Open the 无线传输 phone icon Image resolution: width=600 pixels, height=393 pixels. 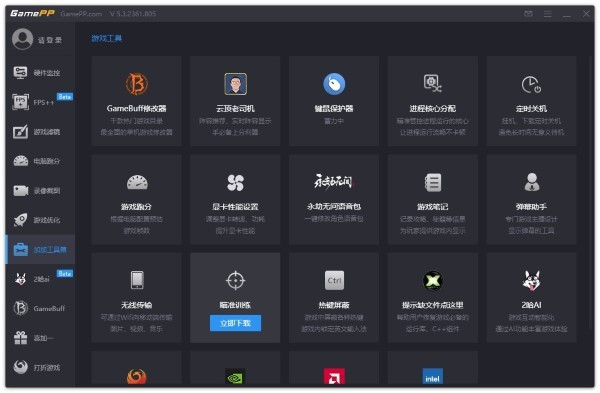pyautogui.click(x=137, y=280)
